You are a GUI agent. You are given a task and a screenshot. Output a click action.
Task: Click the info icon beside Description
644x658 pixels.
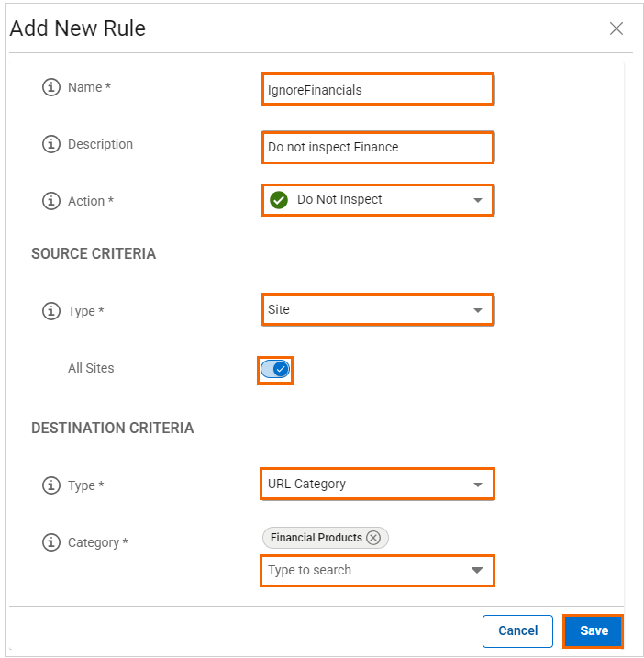[x=51, y=145]
